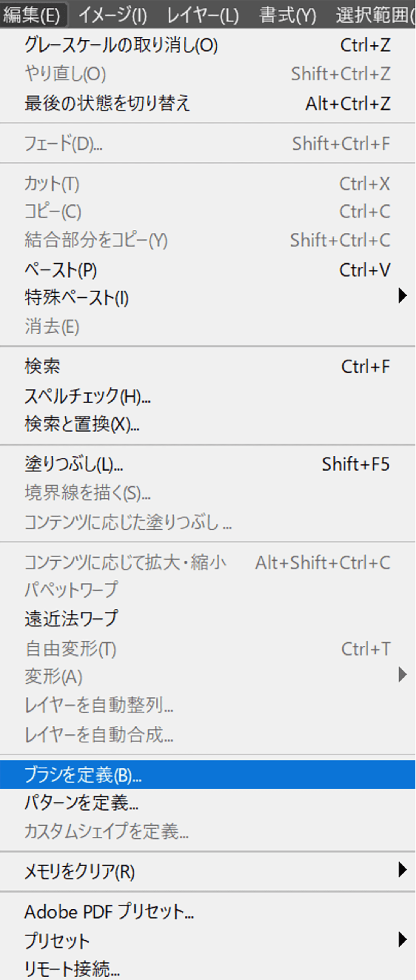Choose ペースト(P) from the menu
The image size is (416, 980).
(61, 270)
